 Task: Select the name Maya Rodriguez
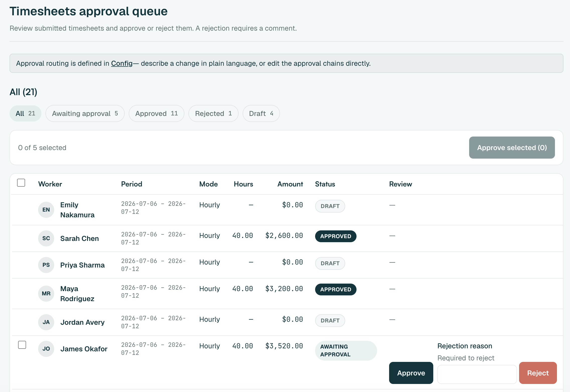77,294
